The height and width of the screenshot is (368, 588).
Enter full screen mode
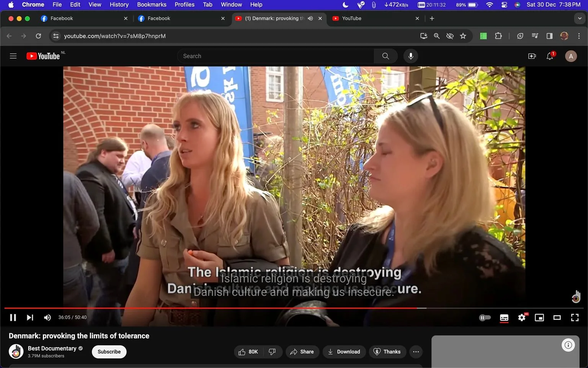[x=575, y=317]
